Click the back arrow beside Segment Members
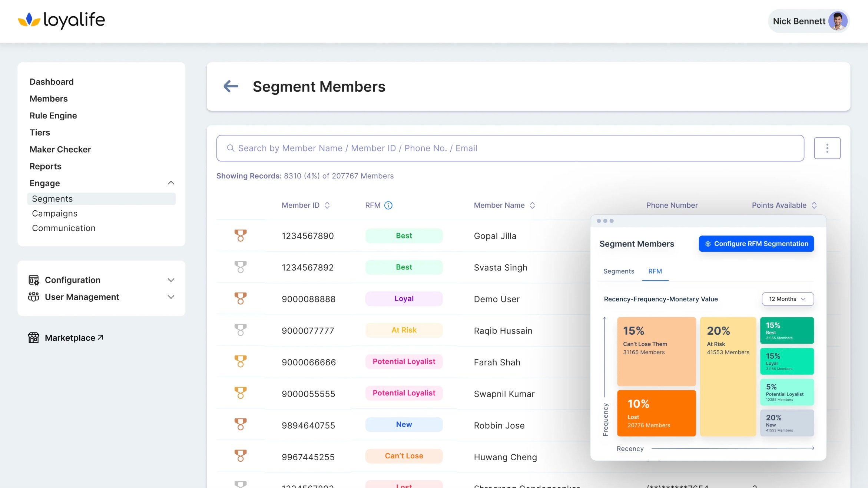868x488 pixels. pyautogui.click(x=231, y=87)
